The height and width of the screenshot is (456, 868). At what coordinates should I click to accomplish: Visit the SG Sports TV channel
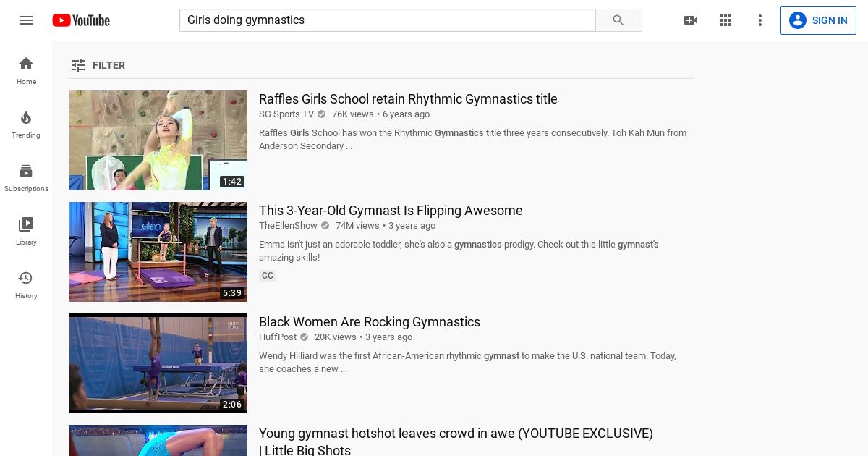286,114
